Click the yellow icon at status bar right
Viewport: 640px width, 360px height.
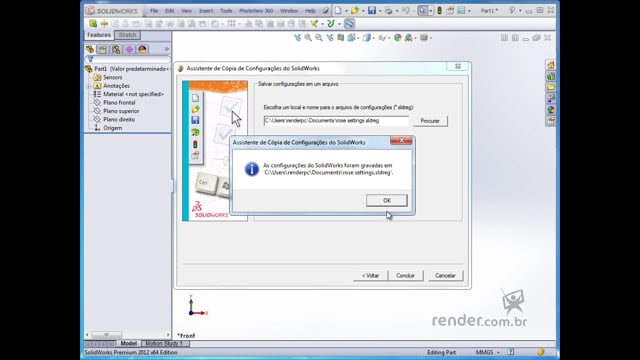[x=541, y=352]
